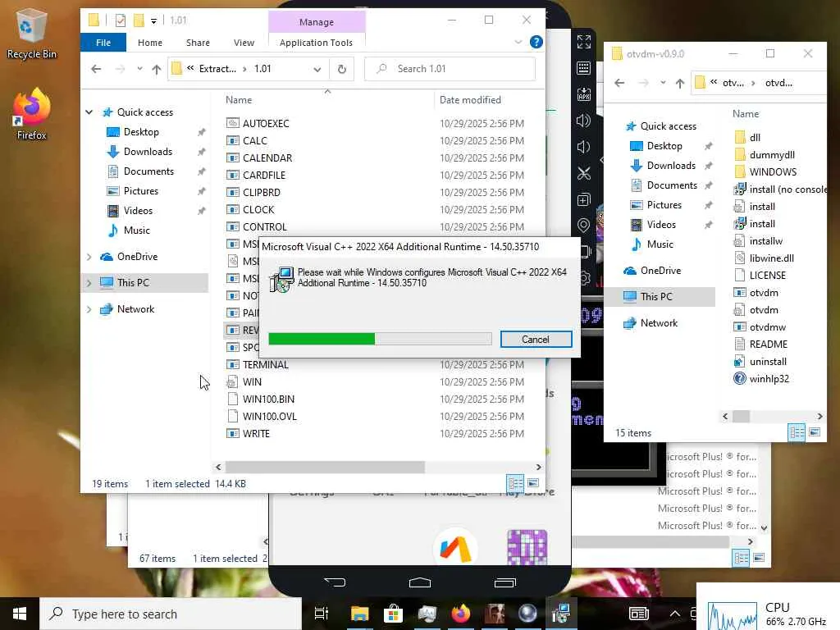Switch 1.01 window to details view
The image size is (840, 630).
pyautogui.click(x=516, y=484)
